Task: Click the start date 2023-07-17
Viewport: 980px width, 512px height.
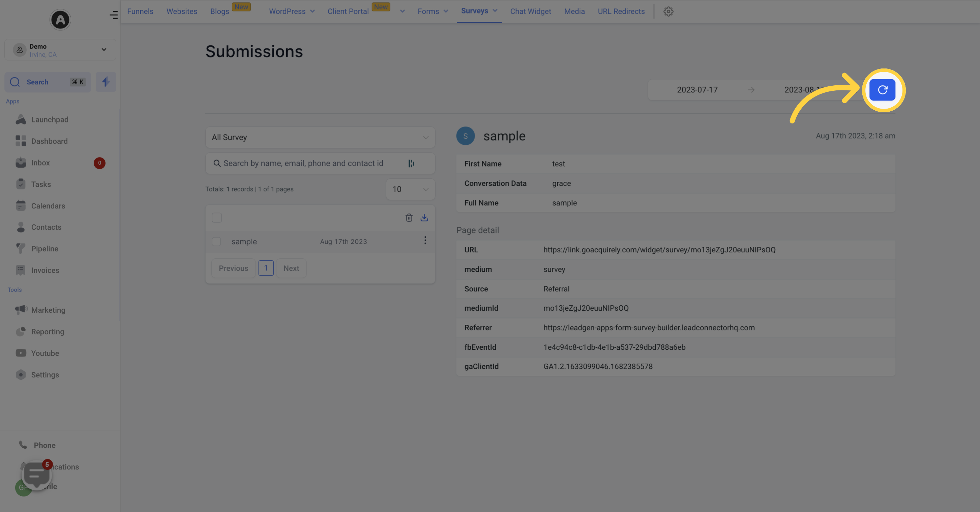Action: coord(697,90)
